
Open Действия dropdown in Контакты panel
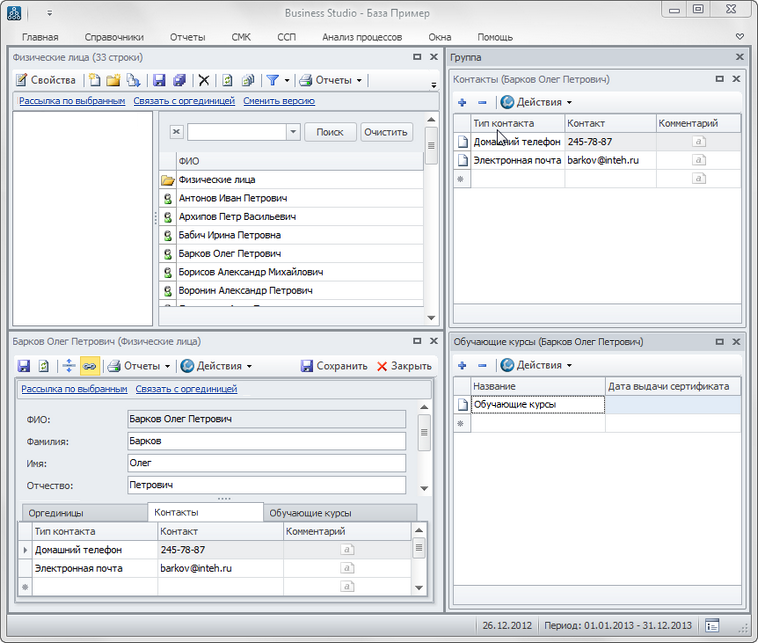click(536, 102)
